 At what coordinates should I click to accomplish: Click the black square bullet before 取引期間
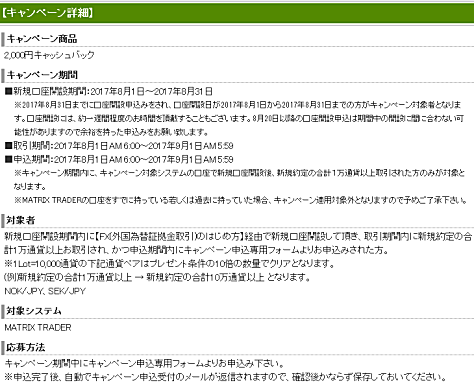point(9,146)
